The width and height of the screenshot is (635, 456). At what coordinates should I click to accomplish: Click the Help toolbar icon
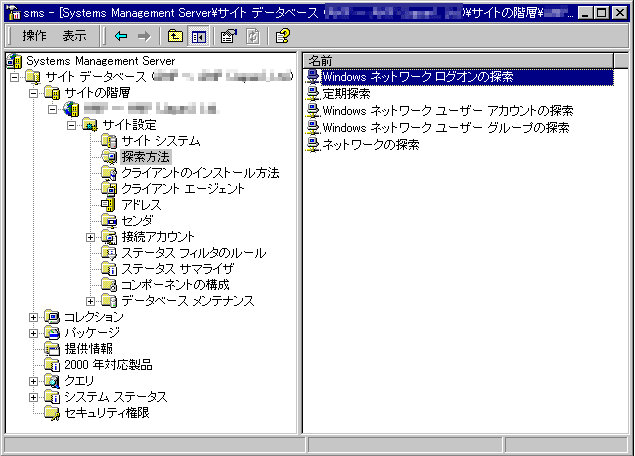282,36
